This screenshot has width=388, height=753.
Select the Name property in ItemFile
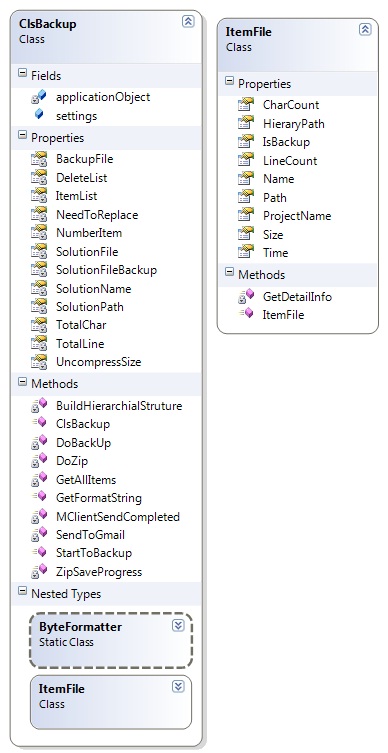pos(279,179)
